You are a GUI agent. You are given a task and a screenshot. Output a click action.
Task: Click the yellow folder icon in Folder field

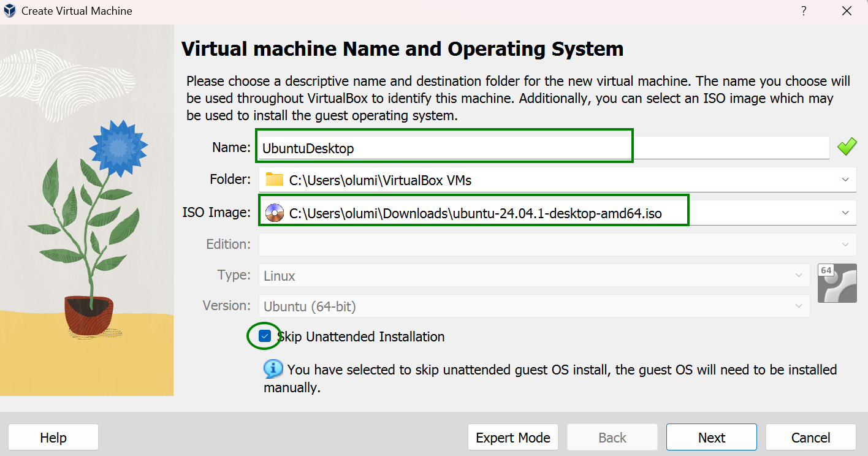click(274, 180)
